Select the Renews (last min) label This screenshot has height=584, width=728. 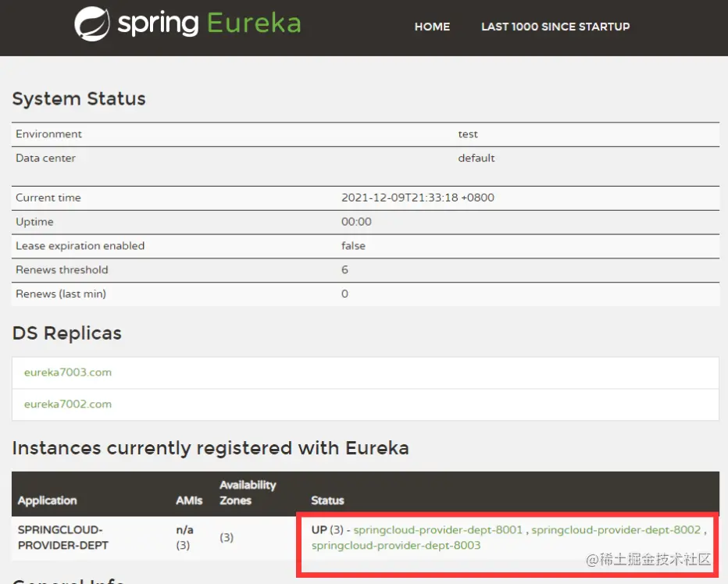click(61, 294)
